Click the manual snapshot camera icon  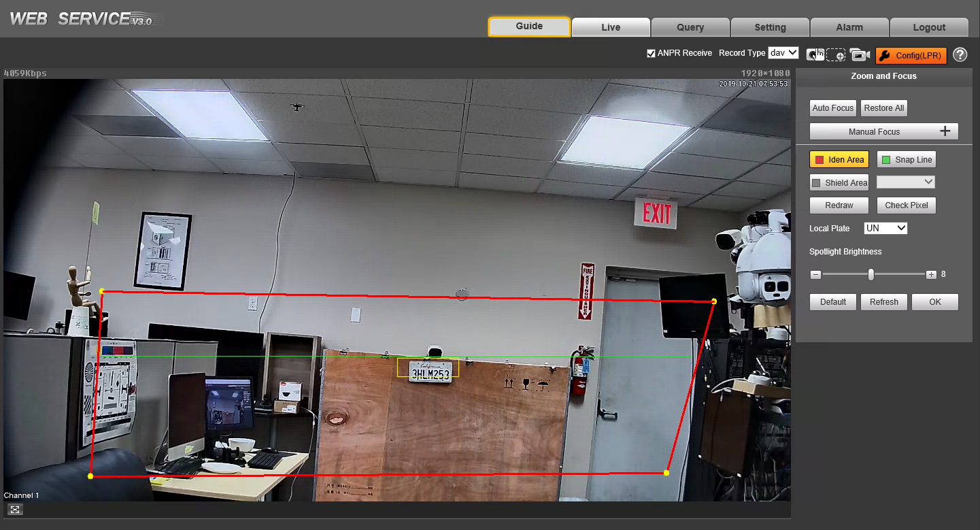815,55
